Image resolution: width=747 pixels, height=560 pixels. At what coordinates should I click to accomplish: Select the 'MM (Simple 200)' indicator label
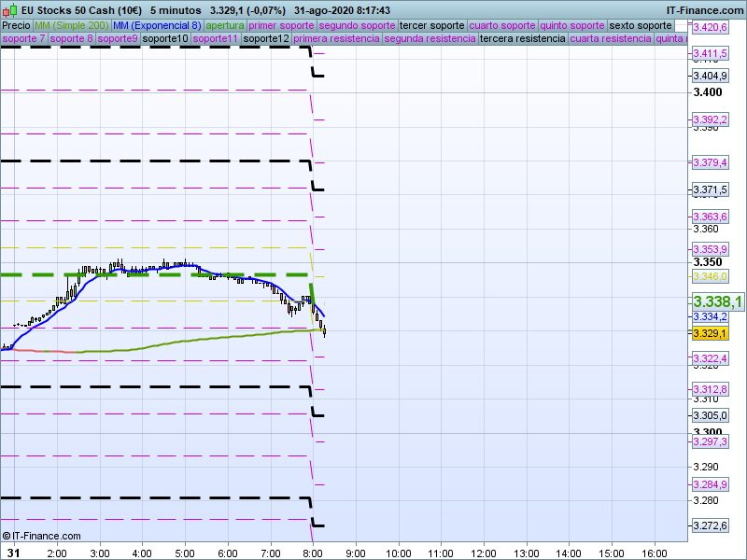click(65, 25)
